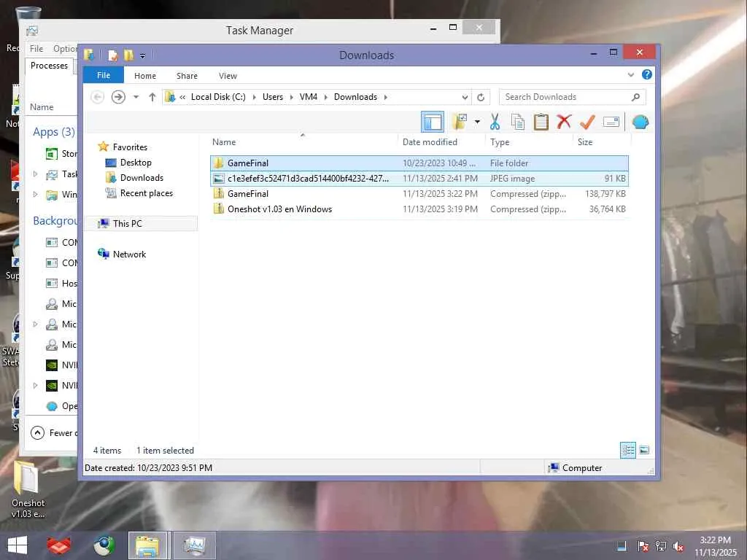
Task: Click Users in the address path
Action: pyautogui.click(x=273, y=97)
